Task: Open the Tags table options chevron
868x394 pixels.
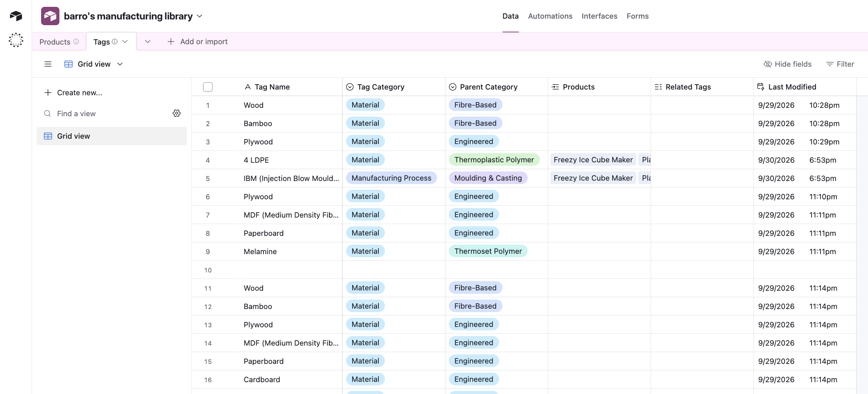Action: click(x=125, y=42)
